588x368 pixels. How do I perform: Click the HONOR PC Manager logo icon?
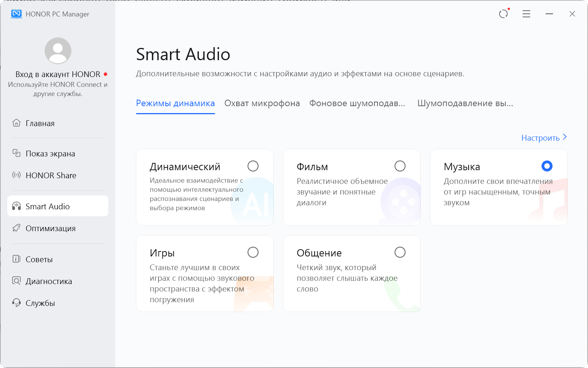coord(16,14)
